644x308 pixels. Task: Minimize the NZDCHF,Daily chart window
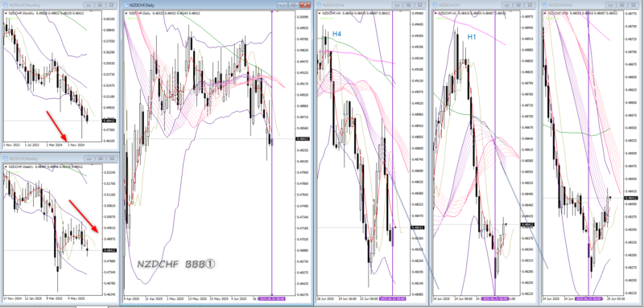283,5
